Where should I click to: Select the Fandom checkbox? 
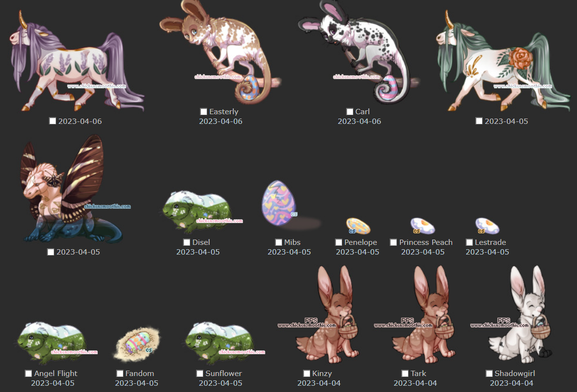(120, 373)
